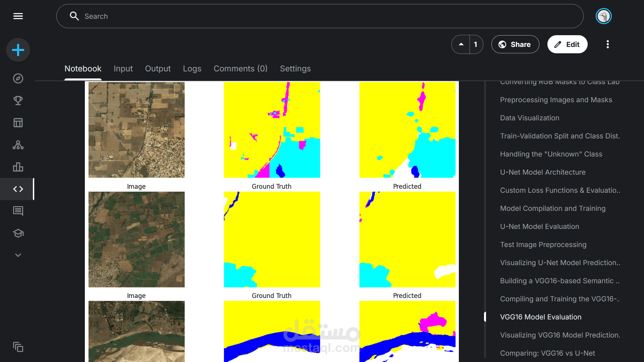
Task: Open Models network icon
Action: coord(18,145)
